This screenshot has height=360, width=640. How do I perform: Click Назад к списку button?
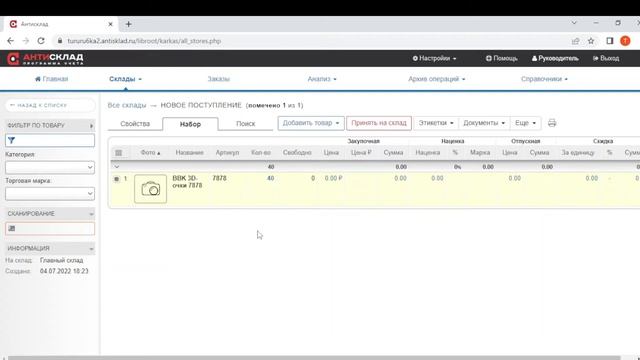click(x=50, y=105)
